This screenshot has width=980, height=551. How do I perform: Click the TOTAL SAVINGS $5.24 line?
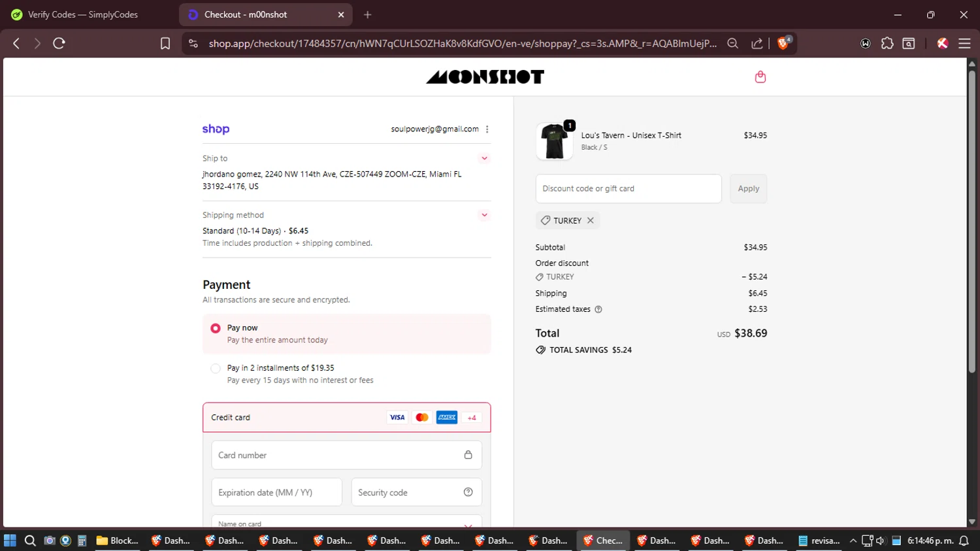[x=584, y=350]
